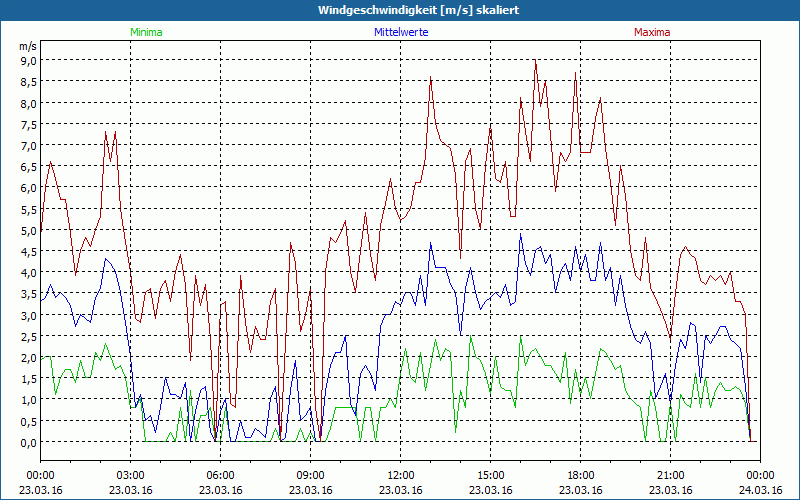Click the 09:00 time axis label
The width and height of the screenshot is (800, 500).
coord(311,475)
